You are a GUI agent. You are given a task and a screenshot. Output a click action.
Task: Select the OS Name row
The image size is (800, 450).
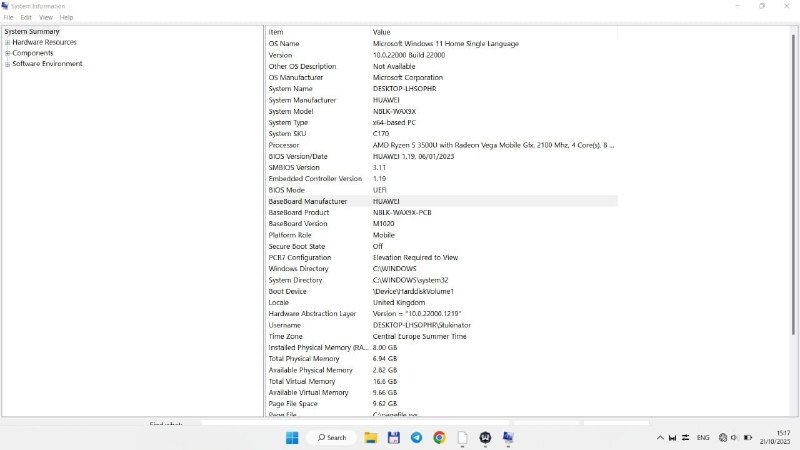[442, 44]
